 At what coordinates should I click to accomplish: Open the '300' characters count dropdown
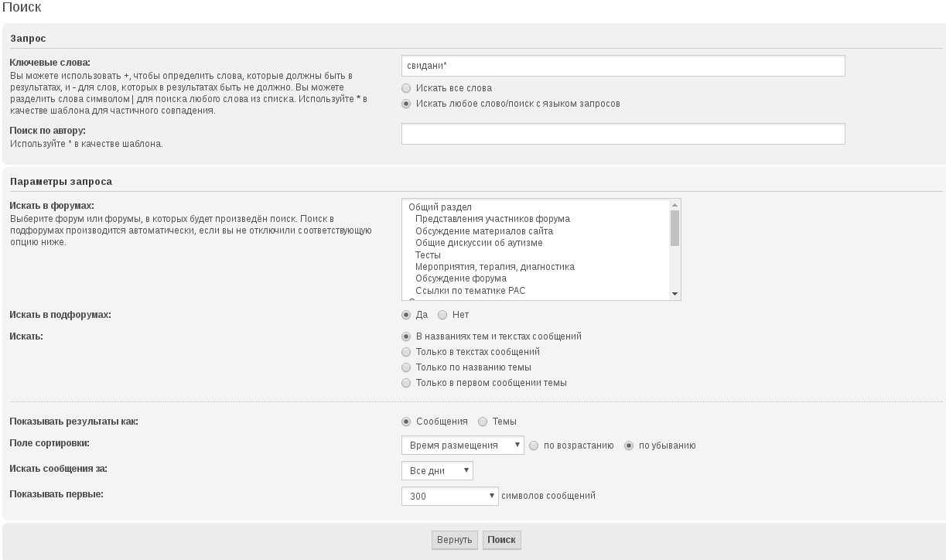pyautogui.click(x=449, y=497)
